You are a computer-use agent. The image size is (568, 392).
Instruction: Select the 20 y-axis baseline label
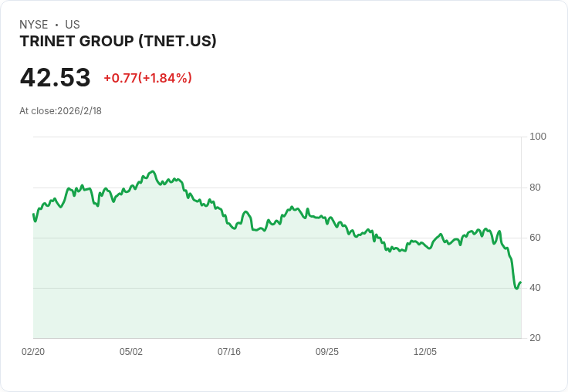[536, 338]
